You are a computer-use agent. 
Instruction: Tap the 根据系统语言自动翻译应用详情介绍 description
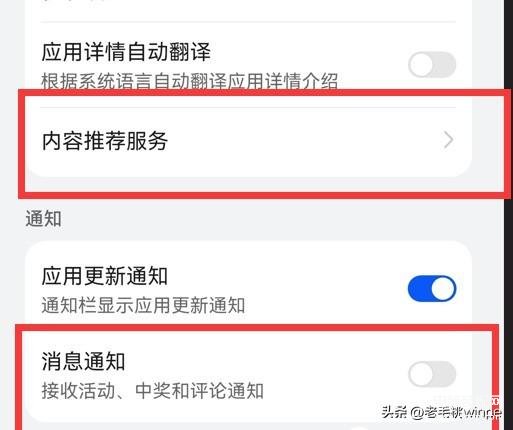tap(189, 81)
